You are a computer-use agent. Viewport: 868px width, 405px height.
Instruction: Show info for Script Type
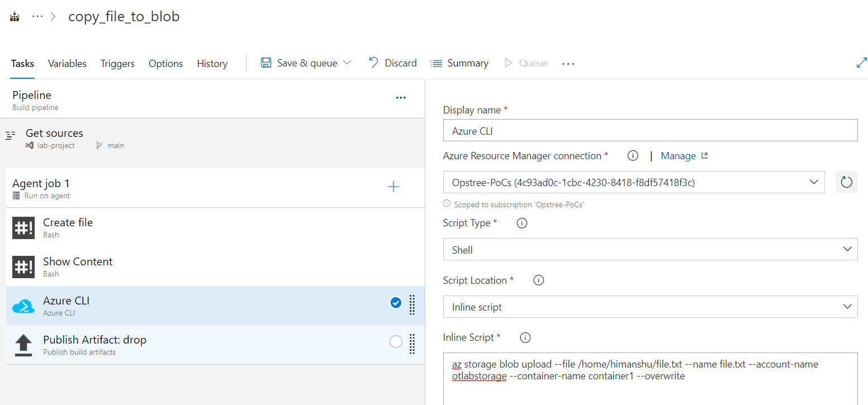tap(522, 223)
